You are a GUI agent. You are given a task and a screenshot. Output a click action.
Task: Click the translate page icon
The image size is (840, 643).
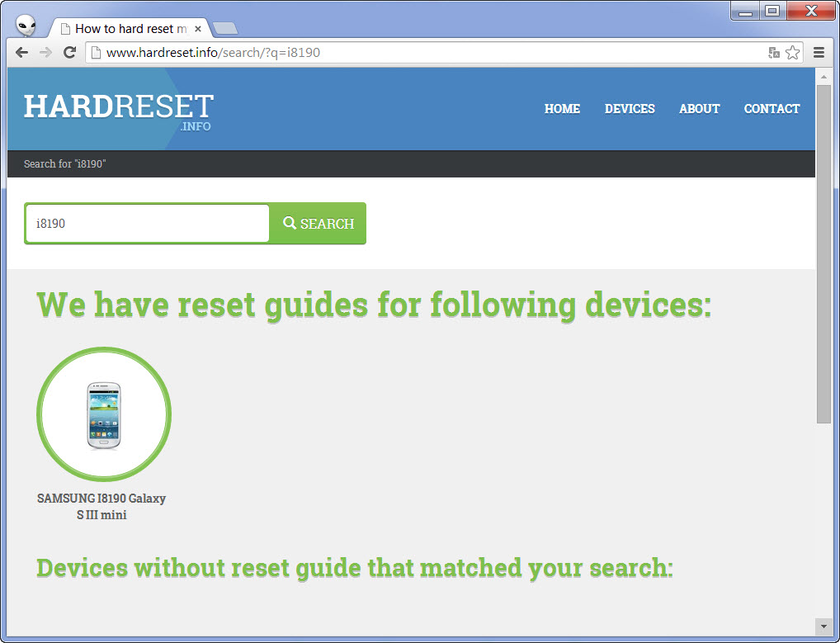click(773, 53)
